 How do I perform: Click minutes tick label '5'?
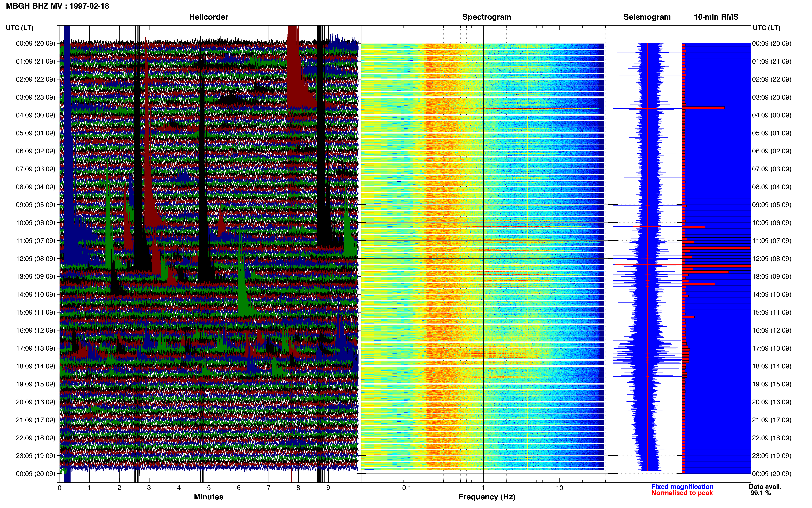point(209,487)
